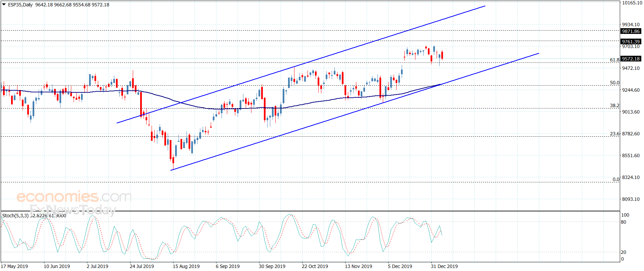Screen dimensions: 644x271
Task: Click the 8093.10 price axis label
Action: (631, 199)
